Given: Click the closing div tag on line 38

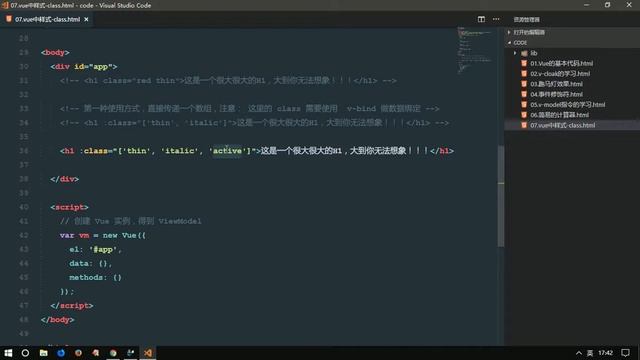Looking at the screenshot, I should click(64, 179).
